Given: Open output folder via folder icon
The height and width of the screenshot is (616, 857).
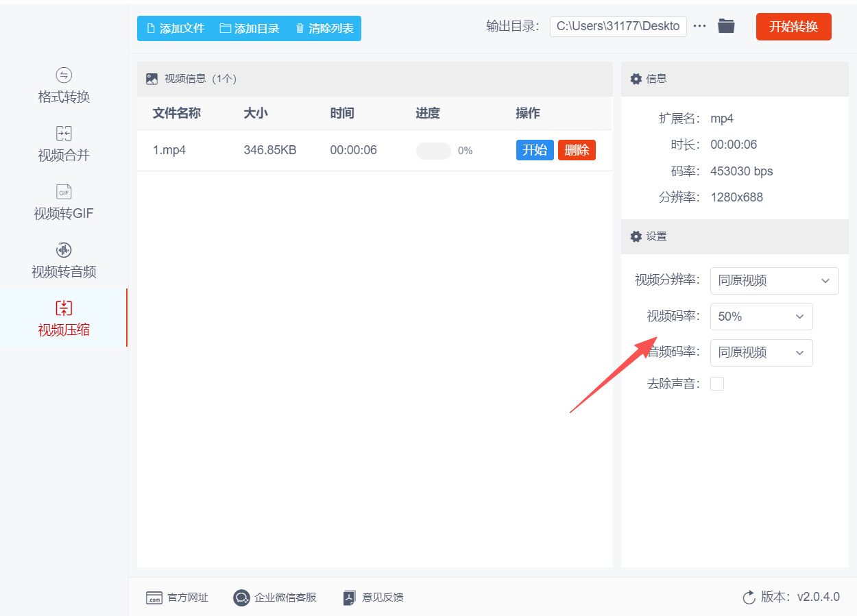Looking at the screenshot, I should click(726, 27).
